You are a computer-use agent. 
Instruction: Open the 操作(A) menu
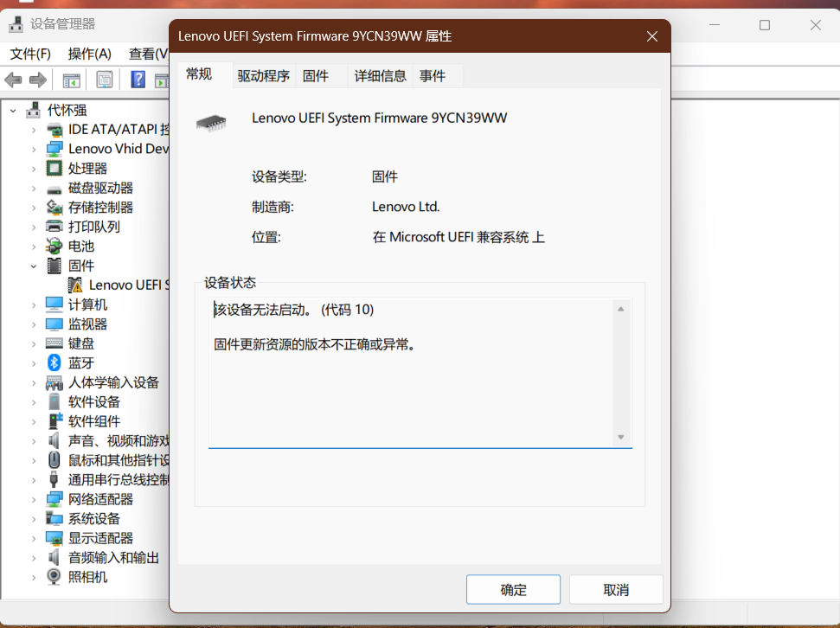(x=89, y=54)
